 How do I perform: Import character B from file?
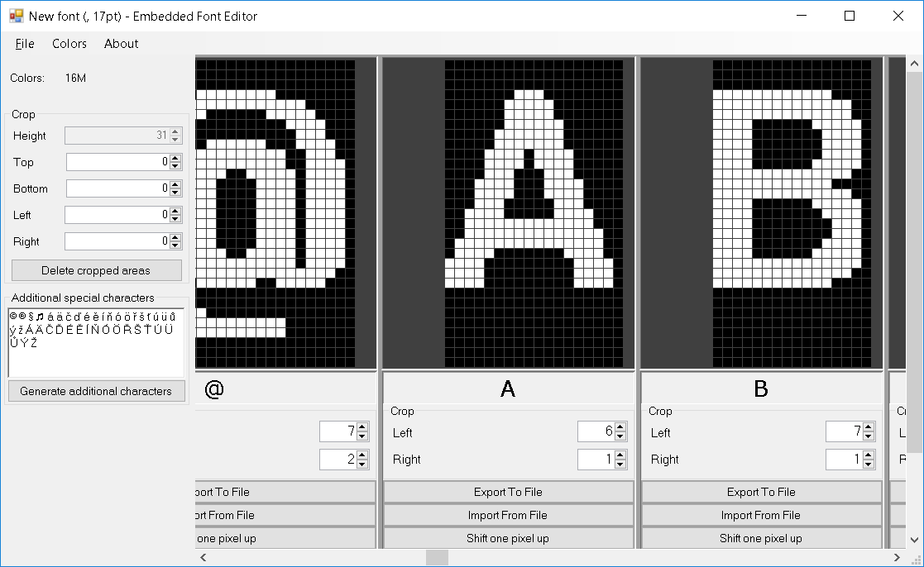[760, 515]
